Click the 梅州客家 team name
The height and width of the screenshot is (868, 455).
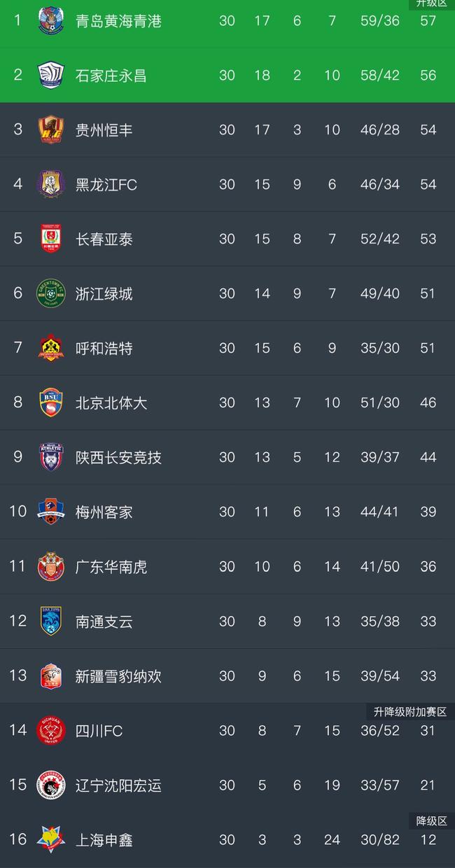tap(104, 512)
